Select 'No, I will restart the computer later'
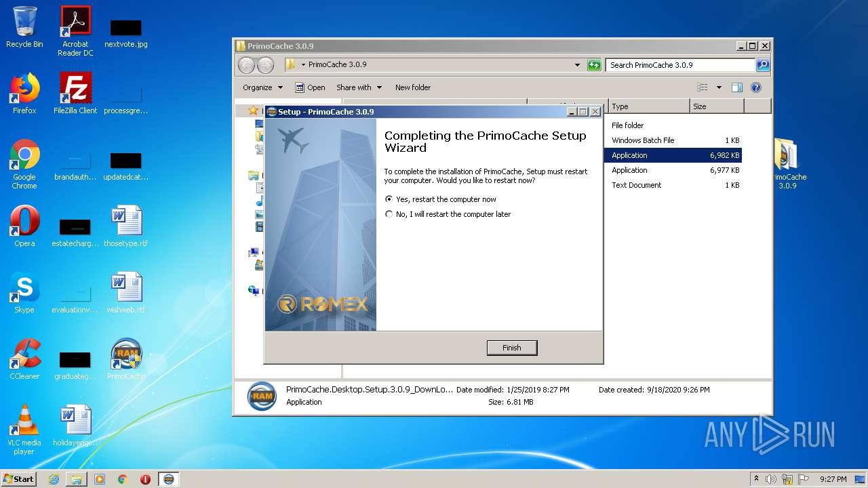Viewport: 868px width, 488px height. 448,214
